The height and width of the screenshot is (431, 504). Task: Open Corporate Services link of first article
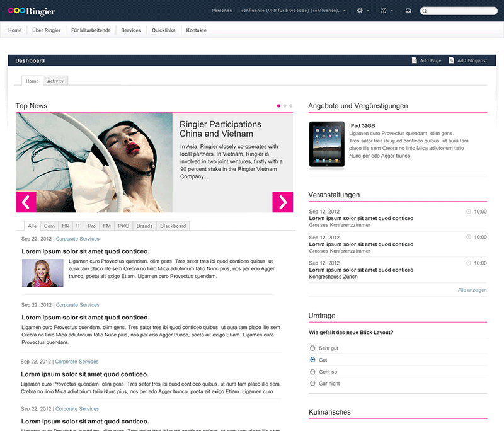(77, 239)
